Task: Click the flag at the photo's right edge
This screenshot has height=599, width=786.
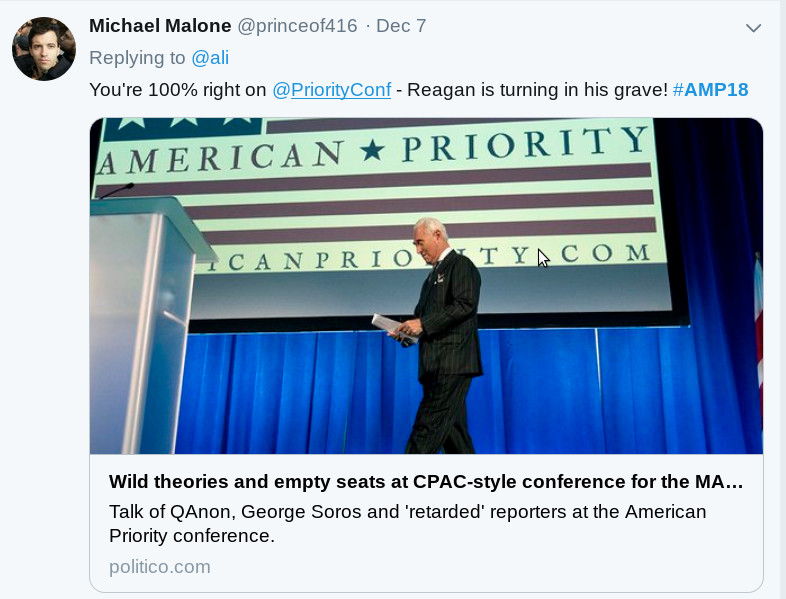Action: pos(758,341)
